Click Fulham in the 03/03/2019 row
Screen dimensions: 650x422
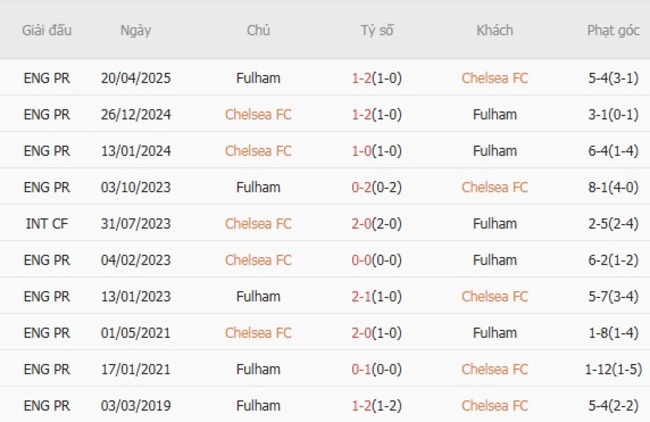[258, 406]
